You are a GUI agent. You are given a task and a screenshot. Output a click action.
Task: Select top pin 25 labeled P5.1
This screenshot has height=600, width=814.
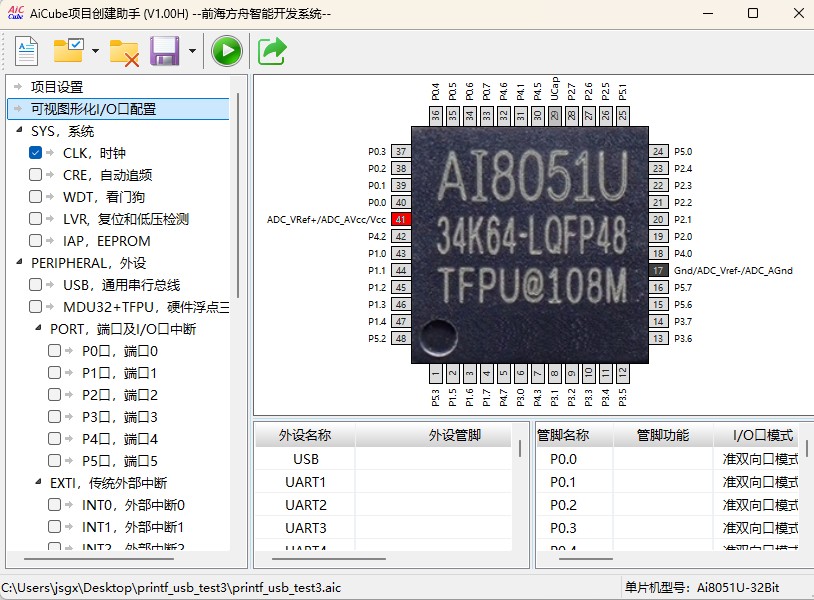(622, 116)
